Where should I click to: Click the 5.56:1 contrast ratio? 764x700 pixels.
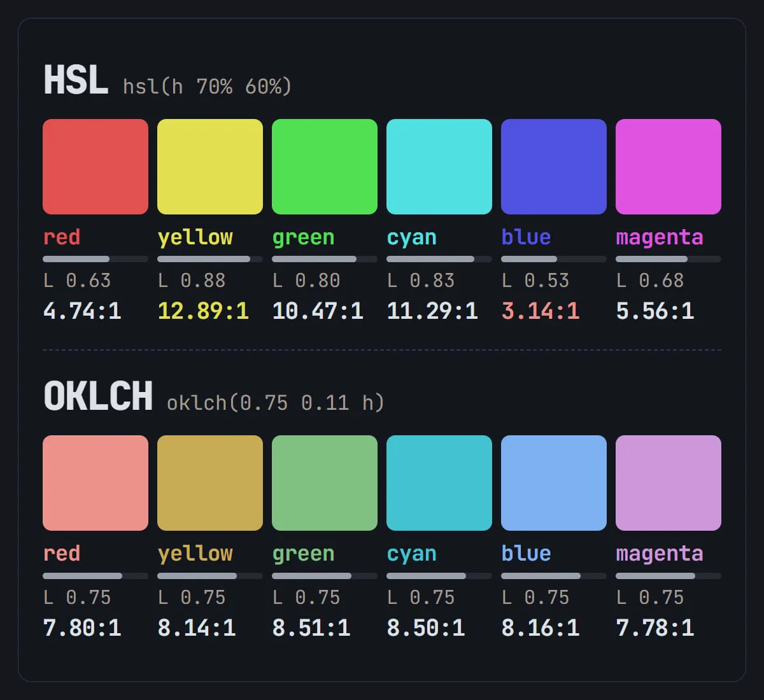(x=655, y=311)
